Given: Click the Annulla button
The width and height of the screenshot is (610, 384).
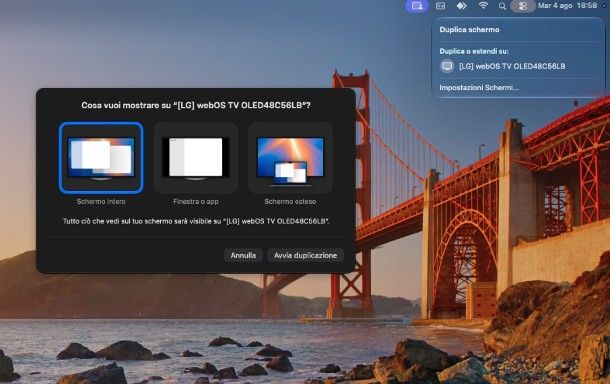Looking at the screenshot, I should [243, 255].
